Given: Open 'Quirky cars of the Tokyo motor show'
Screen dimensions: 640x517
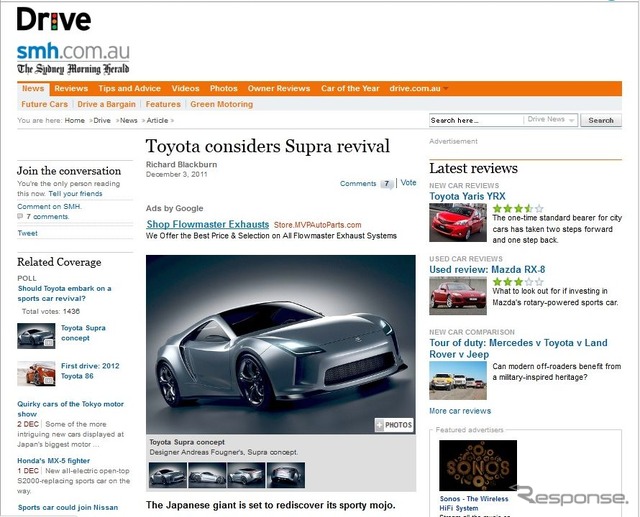Looking at the screenshot, I should point(70,409).
